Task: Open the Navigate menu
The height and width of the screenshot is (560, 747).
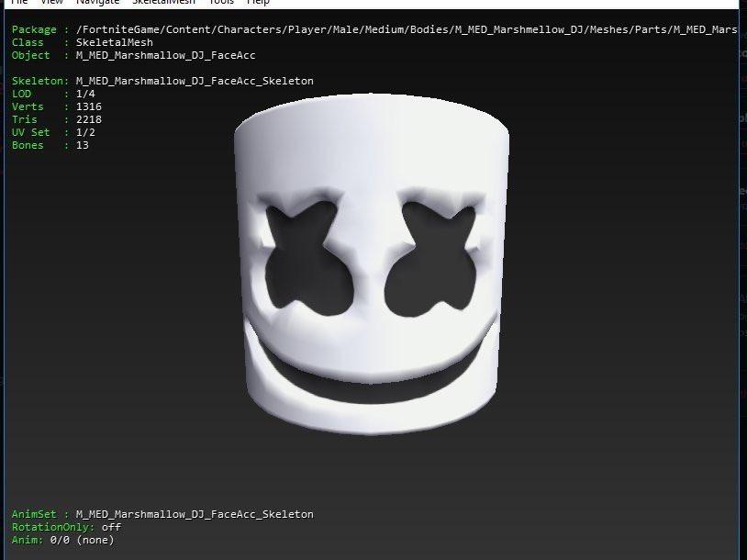Action: [97, 3]
